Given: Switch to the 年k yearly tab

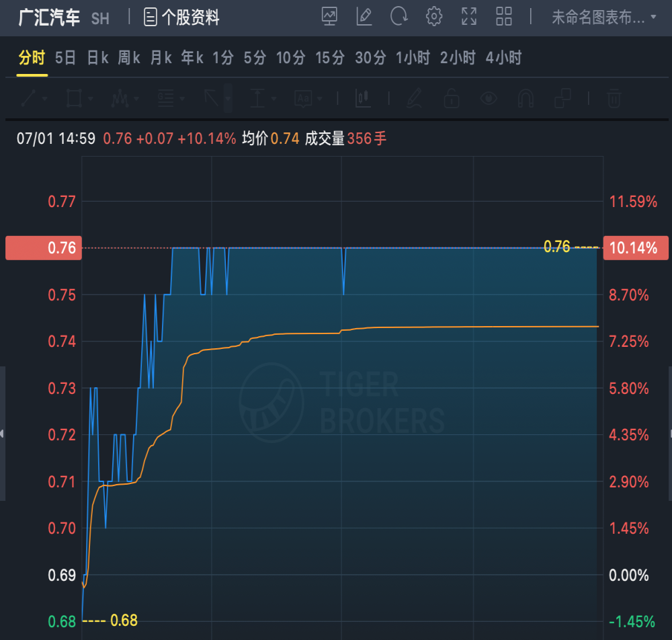Looking at the screenshot, I should (x=192, y=57).
